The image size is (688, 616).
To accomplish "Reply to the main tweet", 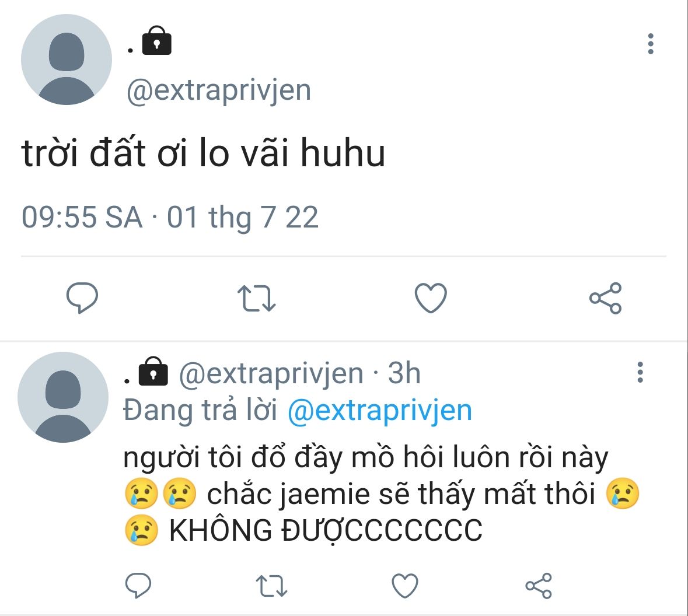I will pyautogui.click(x=82, y=298).
